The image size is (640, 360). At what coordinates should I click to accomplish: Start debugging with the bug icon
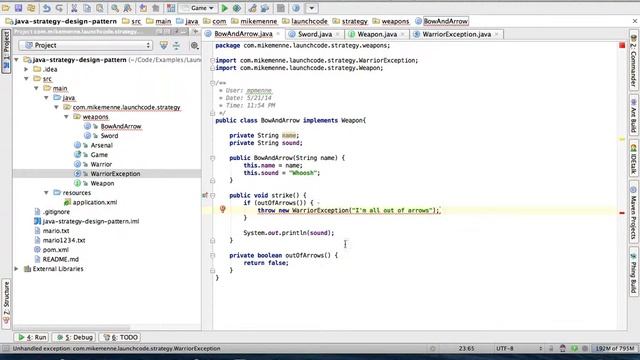pos(236,8)
